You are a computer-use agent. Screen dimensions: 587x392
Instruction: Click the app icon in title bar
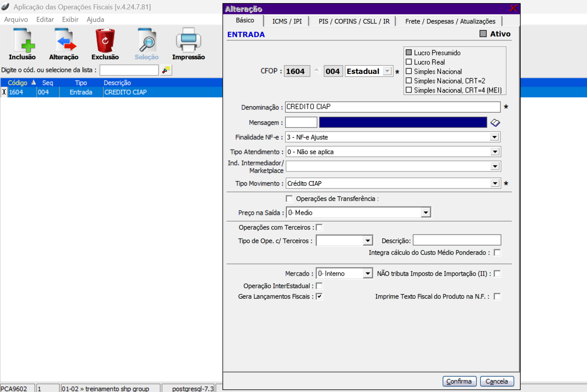coord(5,7)
